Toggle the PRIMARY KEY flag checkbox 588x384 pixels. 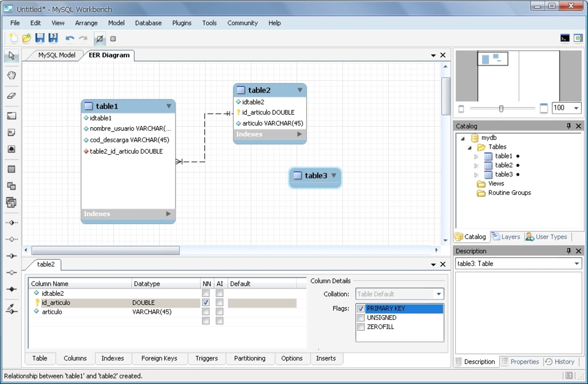[x=361, y=309]
